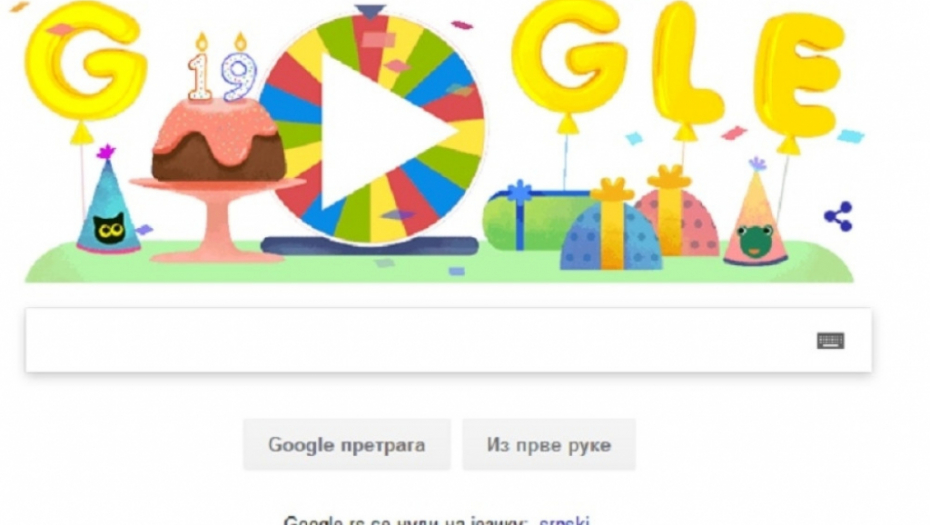The width and height of the screenshot is (930, 525).
Task: Click the number 1 birthday candle
Action: (200, 68)
